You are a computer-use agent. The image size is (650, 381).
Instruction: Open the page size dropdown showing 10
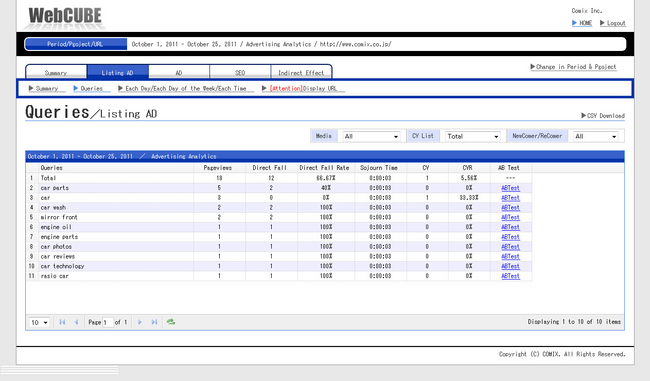(x=39, y=322)
